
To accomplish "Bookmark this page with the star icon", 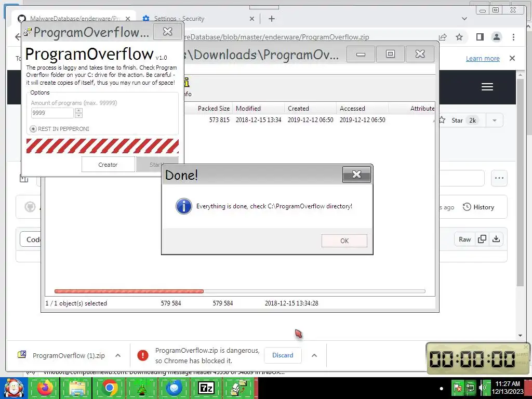I will [459, 37].
